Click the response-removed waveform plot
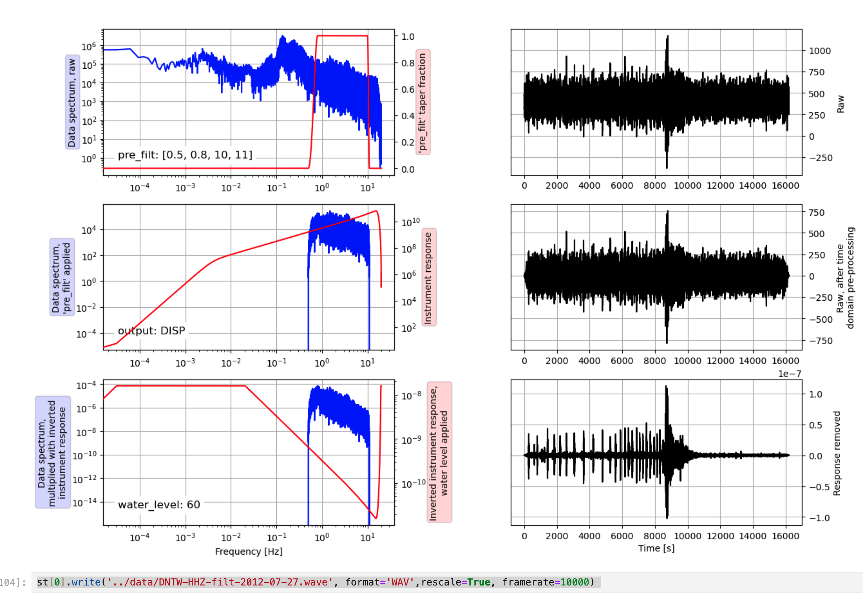868x597 pixels. 657,453
